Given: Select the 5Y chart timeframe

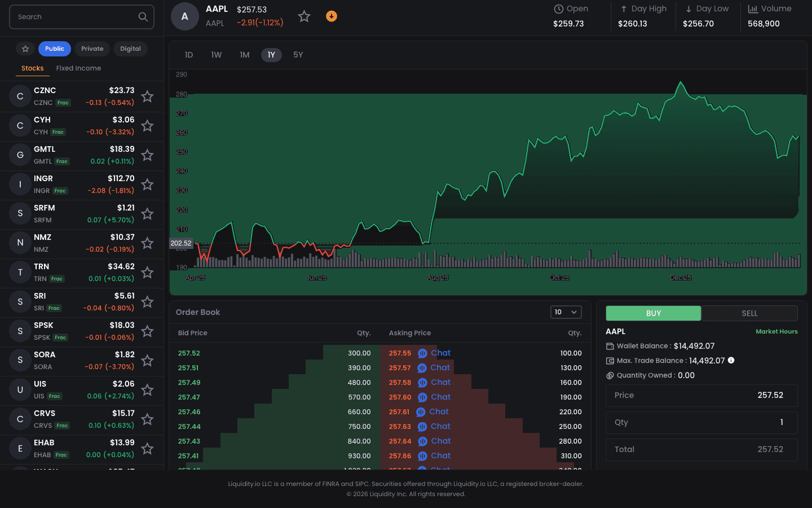Looking at the screenshot, I should pyautogui.click(x=298, y=55).
